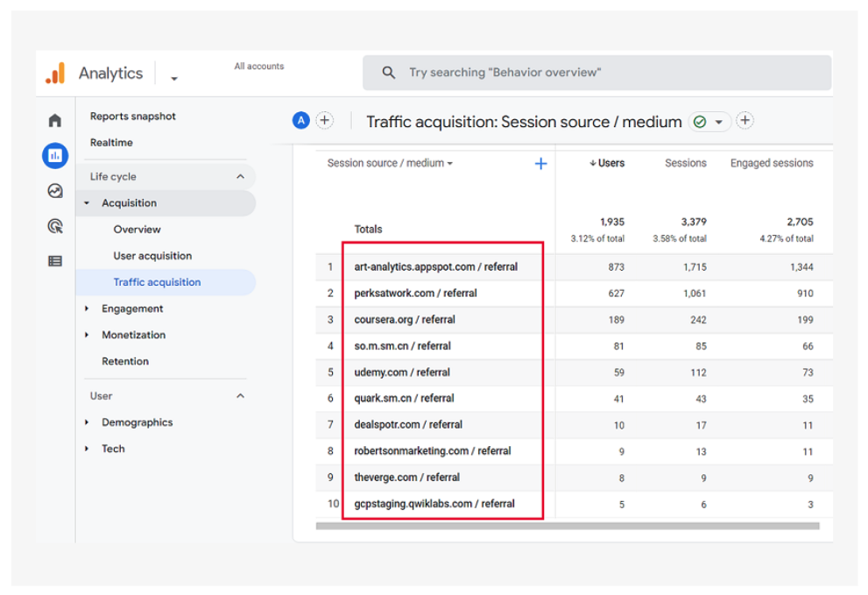This screenshot has width=868, height=595.
Task: Click the All accounts link
Action: pyautogui.click(x=259, y=66)
